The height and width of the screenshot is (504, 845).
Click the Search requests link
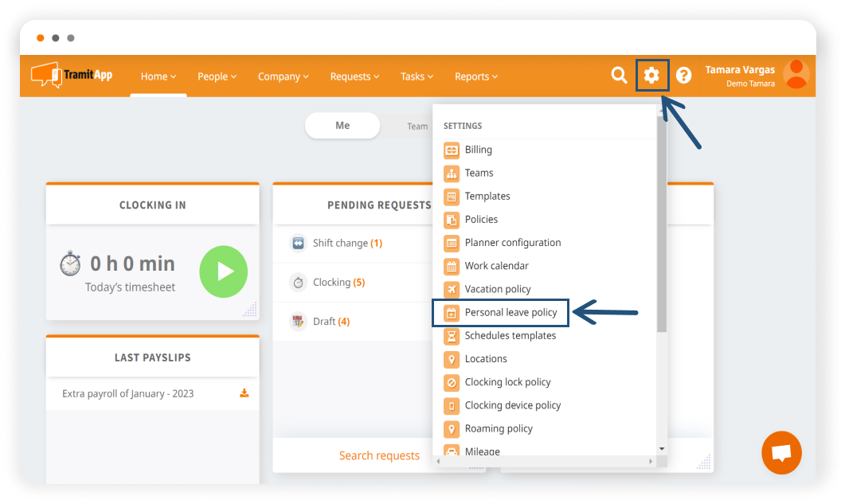coord(379,455)
